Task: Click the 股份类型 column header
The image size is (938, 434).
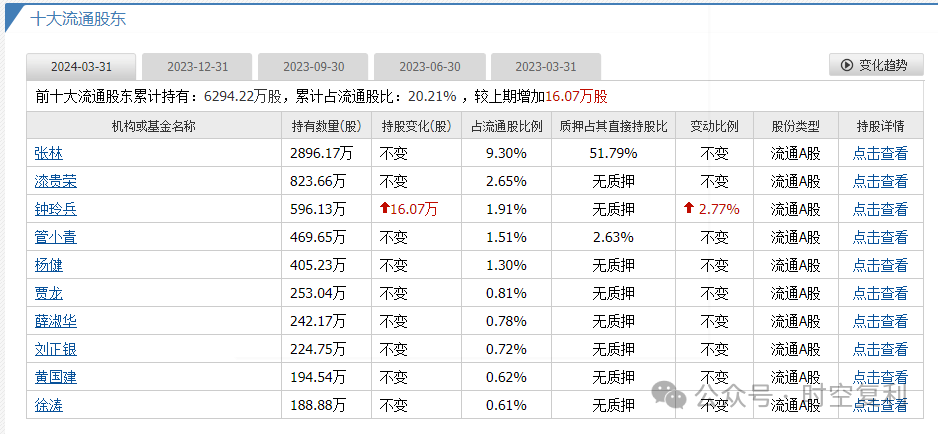Action: click(796, 126)
